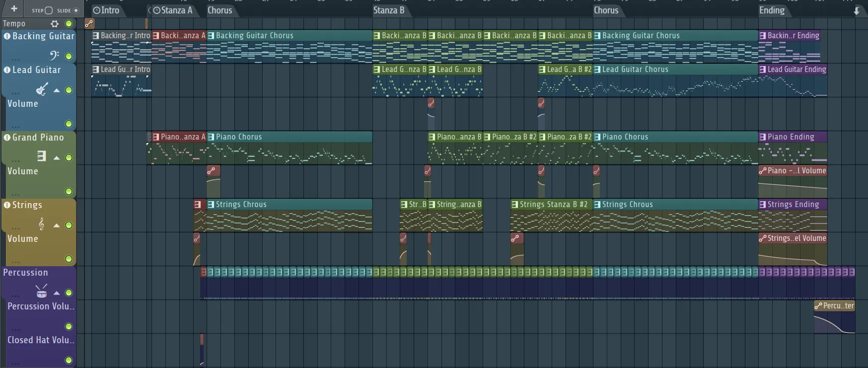Click the drum icon on Percussion track
868x368 pixels.
click(42, 292)
